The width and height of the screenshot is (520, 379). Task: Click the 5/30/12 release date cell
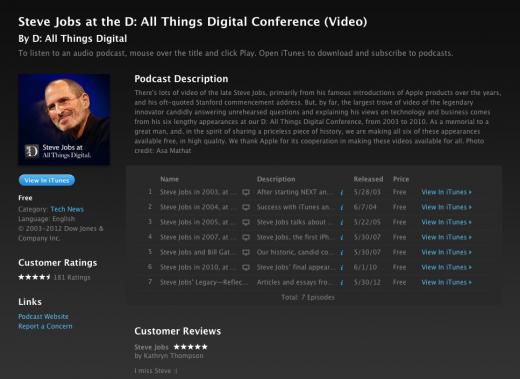(367, 282)
